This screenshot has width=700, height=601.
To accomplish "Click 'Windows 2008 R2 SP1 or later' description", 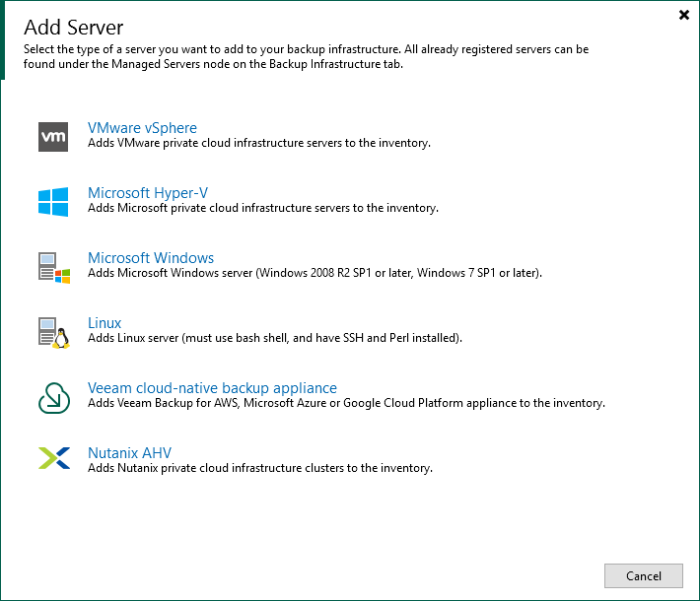I will pos(315,273).
